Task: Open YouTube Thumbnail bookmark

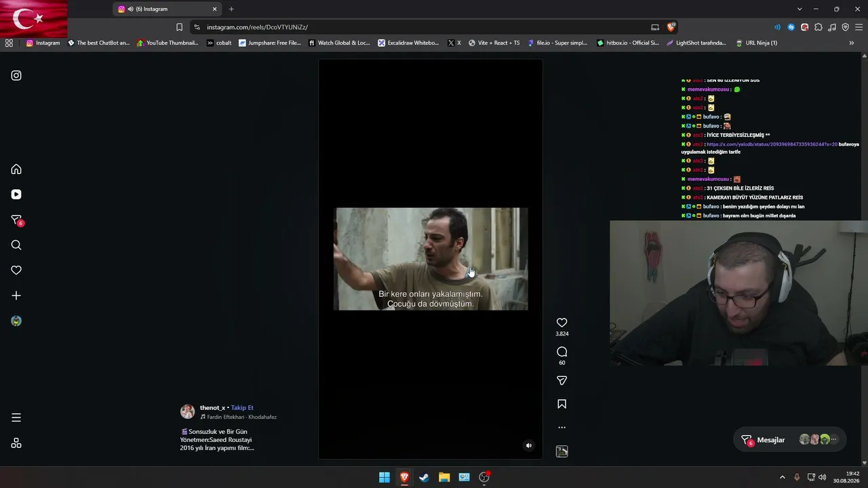Action: coord(167,43)
